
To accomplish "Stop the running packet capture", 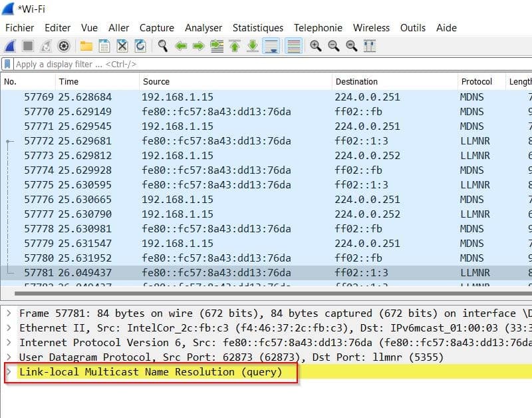I will 28,46.
